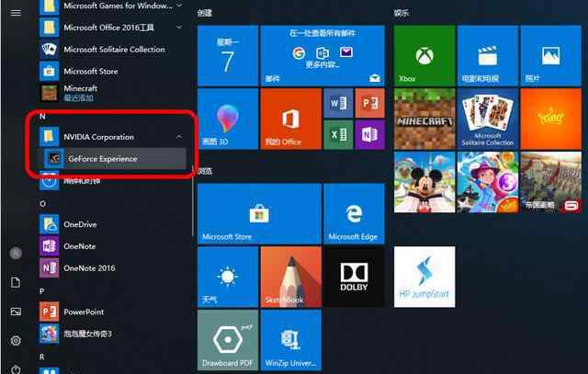Image resolution: width=588 pixels, height=374 pixels.
Task: Open the Gameloft empire game tile
Action: pyautogui.click(x=551, y=182)
